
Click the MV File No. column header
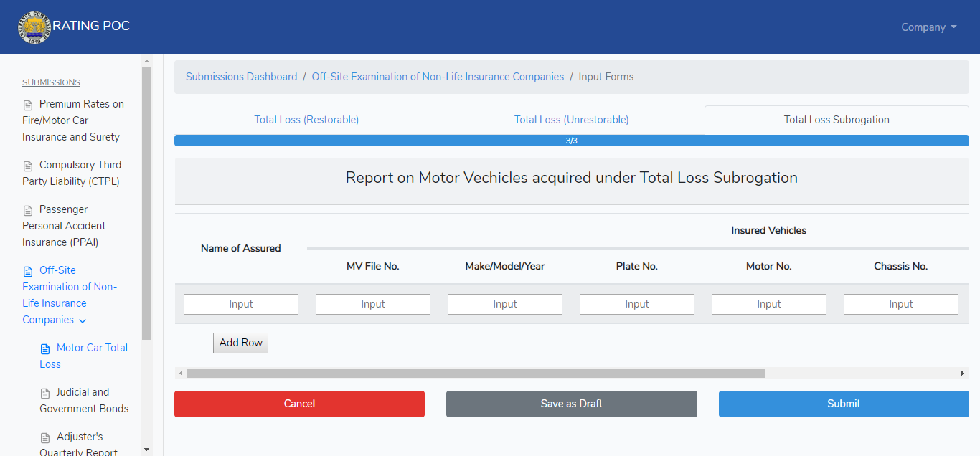pyautogui.click(x=373, y=266)
